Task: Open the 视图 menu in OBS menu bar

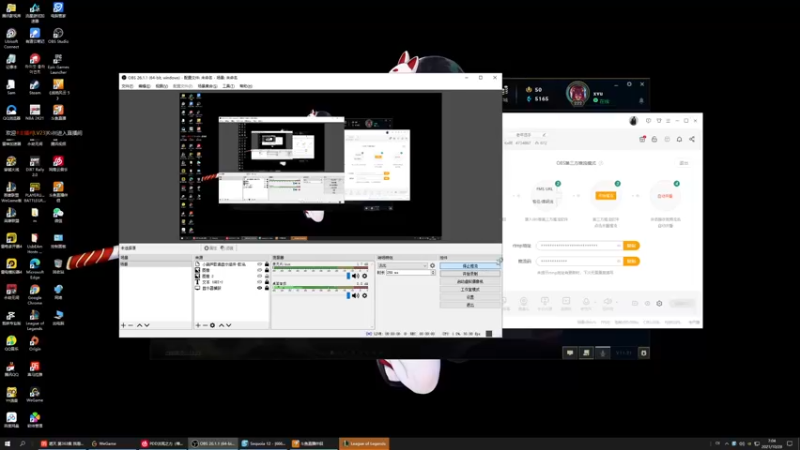Action: click(162, 86)
